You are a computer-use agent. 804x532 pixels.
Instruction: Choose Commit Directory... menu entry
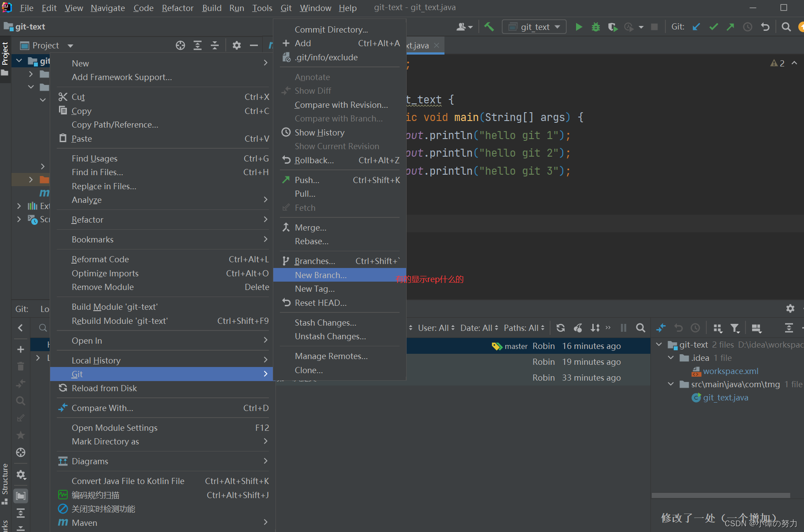(339, 29)
